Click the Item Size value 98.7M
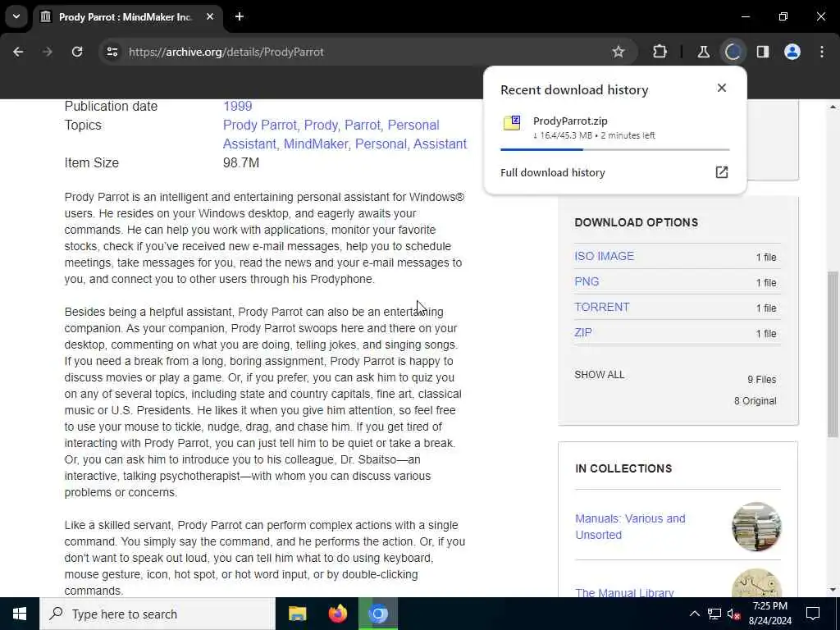 [x=241, y=163]
